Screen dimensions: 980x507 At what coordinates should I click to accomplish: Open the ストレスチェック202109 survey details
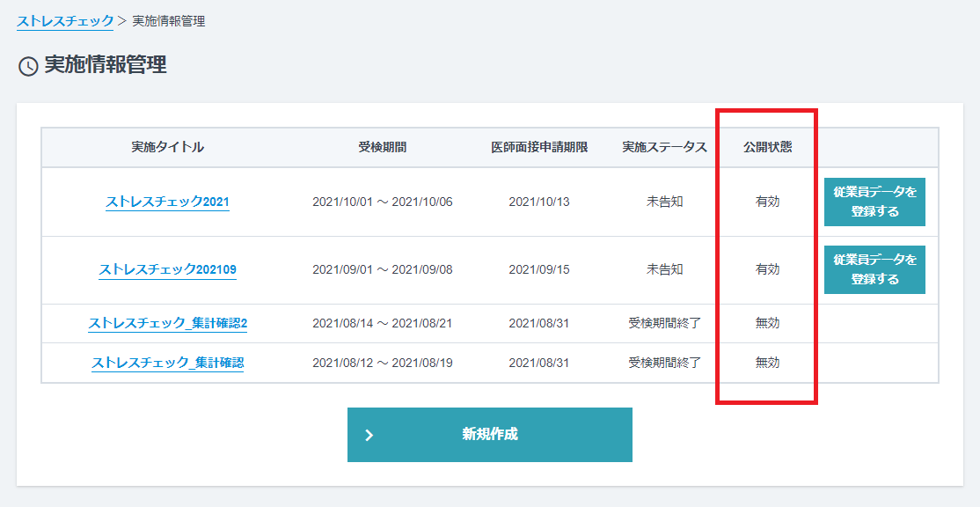click(x=167, y=269)
